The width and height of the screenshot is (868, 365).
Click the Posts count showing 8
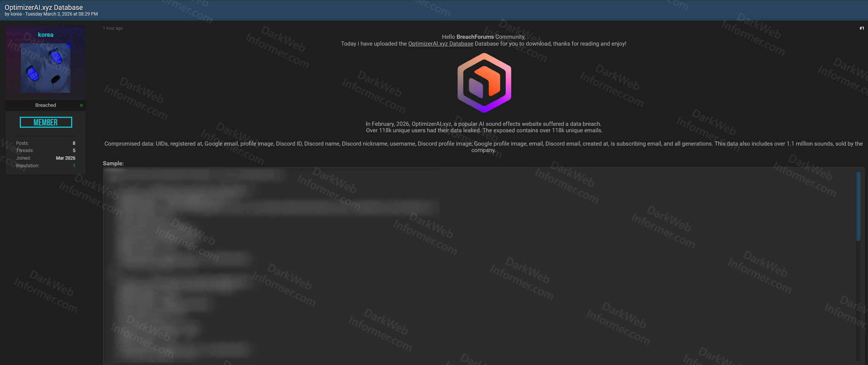(74, 143)
